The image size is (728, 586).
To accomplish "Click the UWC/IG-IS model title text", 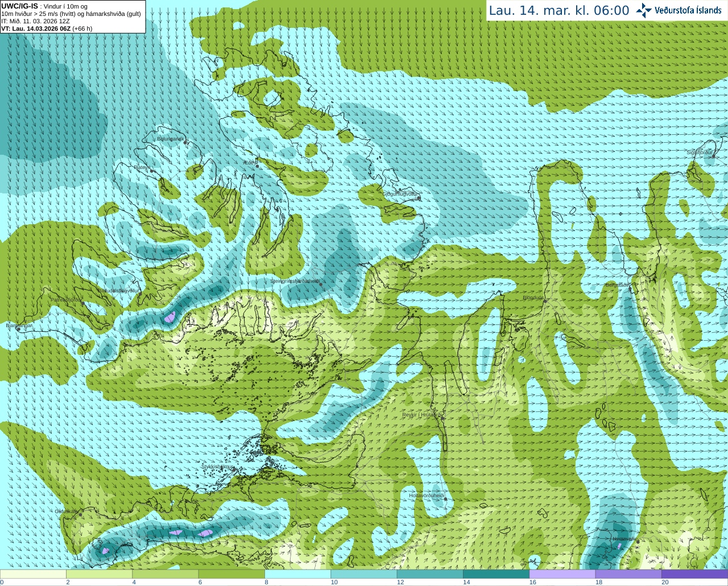I will point(19,6).
